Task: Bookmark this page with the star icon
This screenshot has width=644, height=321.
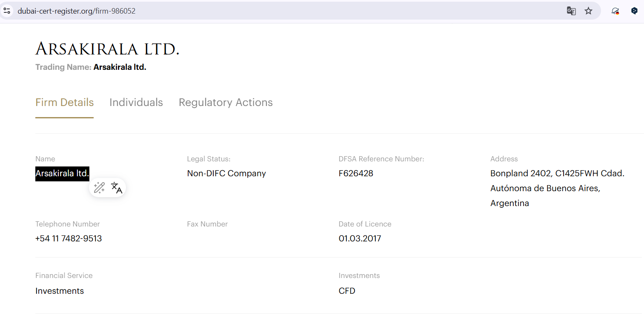Action: click(588, 11)
